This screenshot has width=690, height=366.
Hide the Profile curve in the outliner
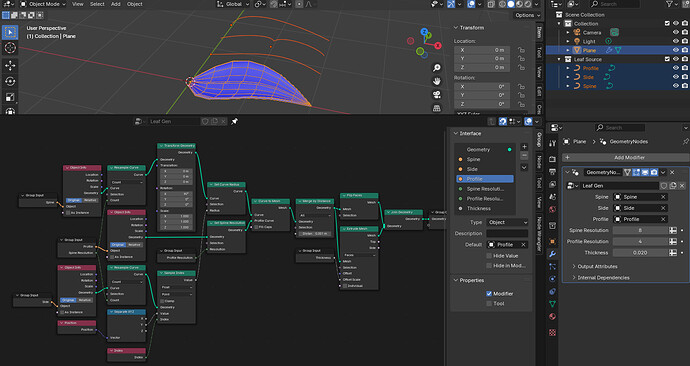pos(676,68)
